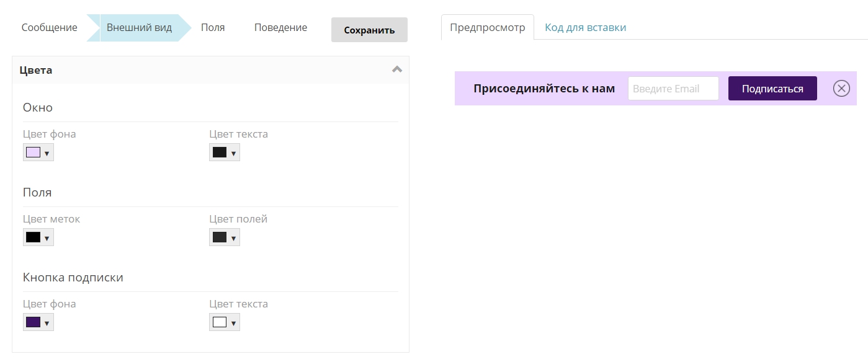
Task: Click the lavender Окно background color swatch
Action: pos(33,152)
